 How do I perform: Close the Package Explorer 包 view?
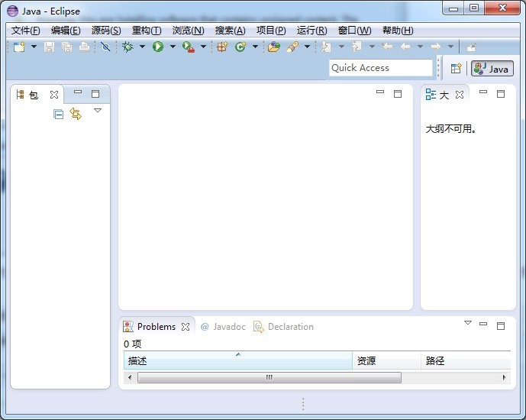point(54,95)
